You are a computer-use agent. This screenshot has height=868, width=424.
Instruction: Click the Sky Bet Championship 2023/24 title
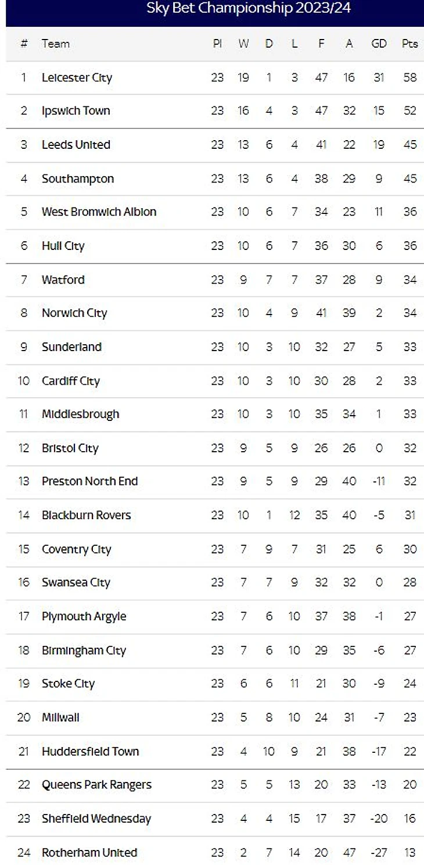pos(249,8)
